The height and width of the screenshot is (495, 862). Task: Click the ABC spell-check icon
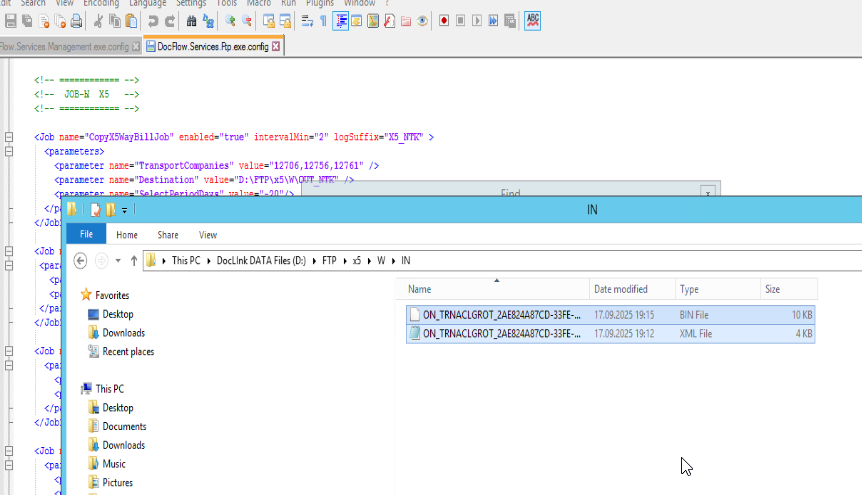tap(532, 21)
